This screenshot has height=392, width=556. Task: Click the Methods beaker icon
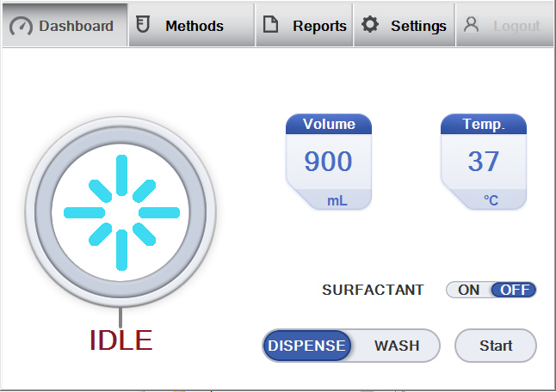pos(144,25)
